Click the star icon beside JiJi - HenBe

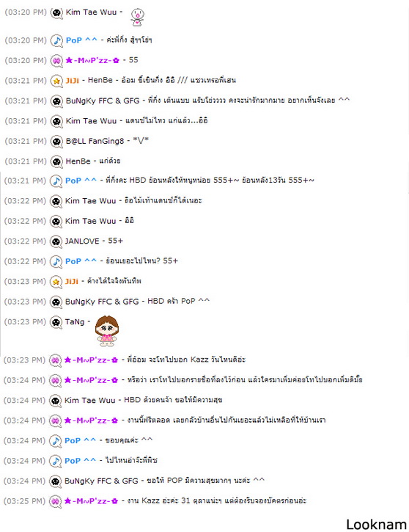(56, 81)
